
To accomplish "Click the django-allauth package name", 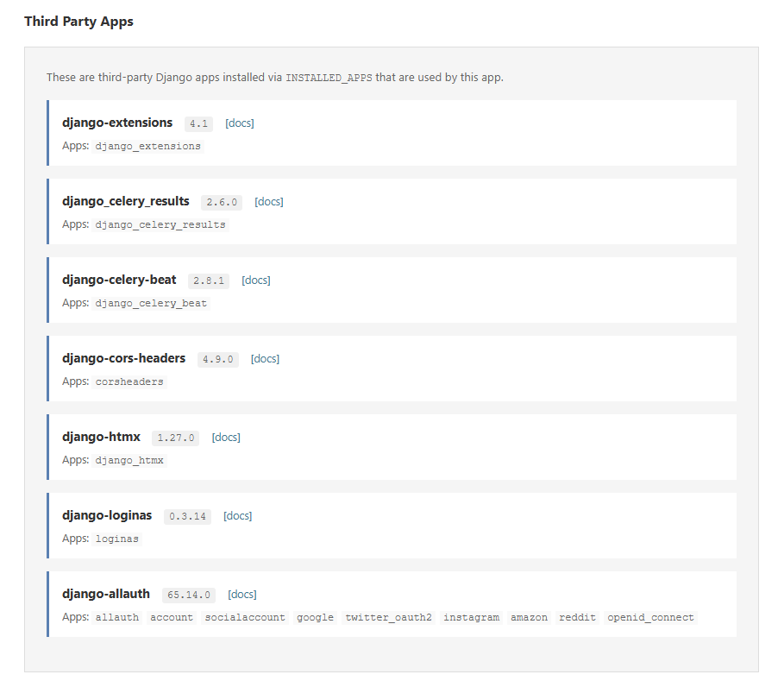I will pyautogui.click(x=105, y=594).
